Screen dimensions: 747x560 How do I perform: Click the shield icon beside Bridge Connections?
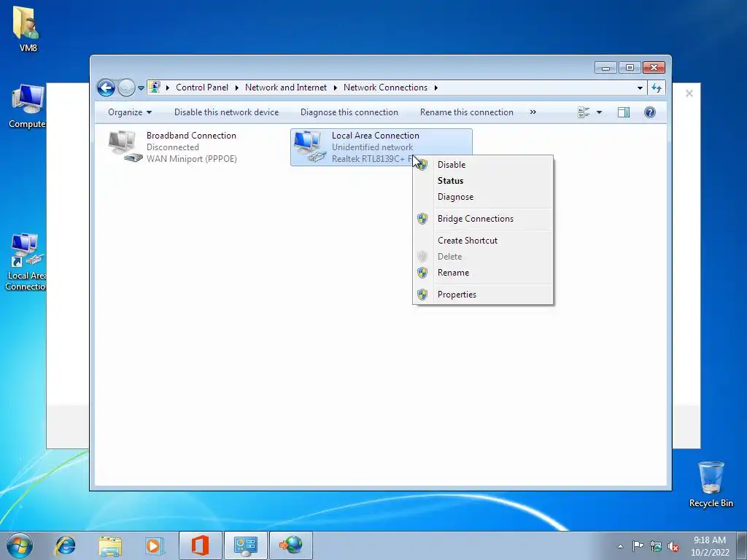pyautogui.click(x=422, y=219)
